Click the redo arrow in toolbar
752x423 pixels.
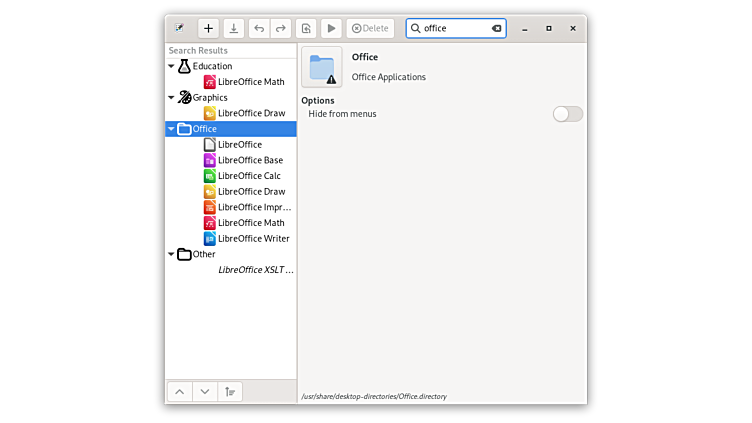point(281,29)
